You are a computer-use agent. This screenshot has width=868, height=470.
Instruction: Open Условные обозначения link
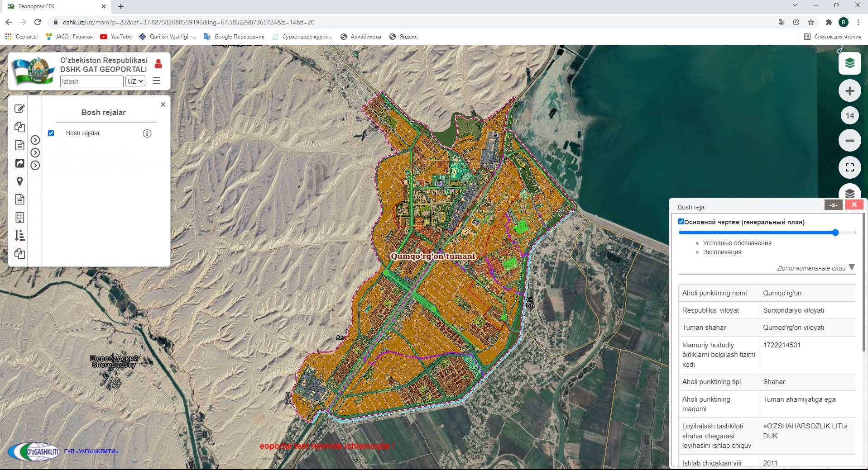click(x=737, y=243)
